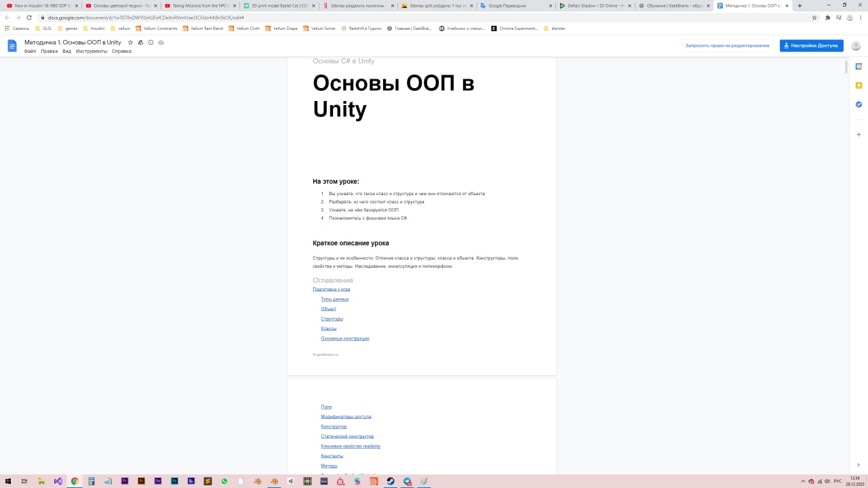
Task: Click the document title Методичка 1
Action: click(x=73, y=43)
